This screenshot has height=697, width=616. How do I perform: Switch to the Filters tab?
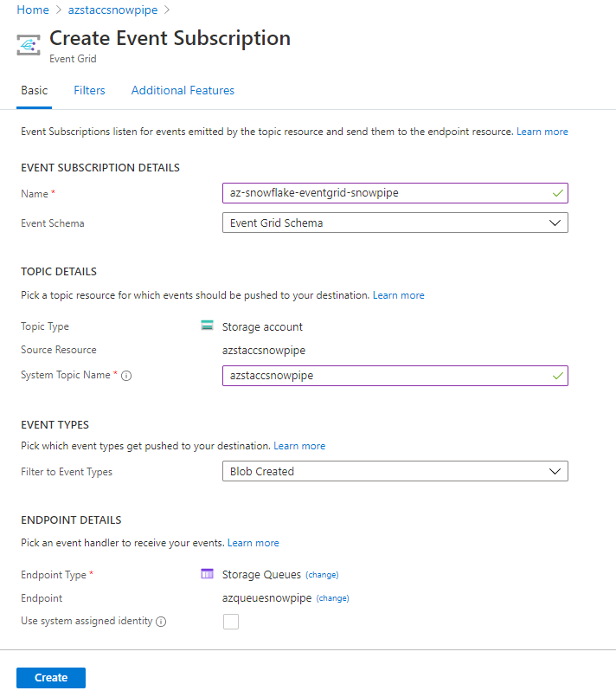(x=89, y=91)
